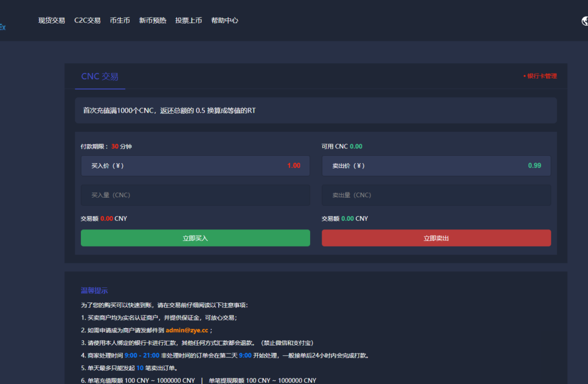Click the admin@zye.cc email link
This screenshot has width=588, height=384.
point(187,331)
